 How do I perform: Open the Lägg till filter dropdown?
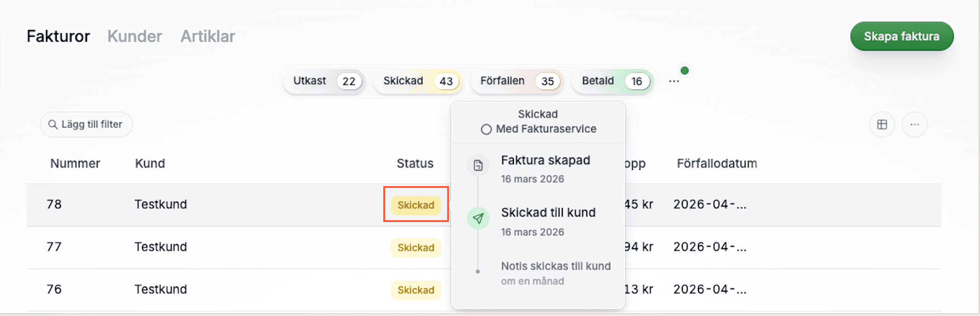86,124
